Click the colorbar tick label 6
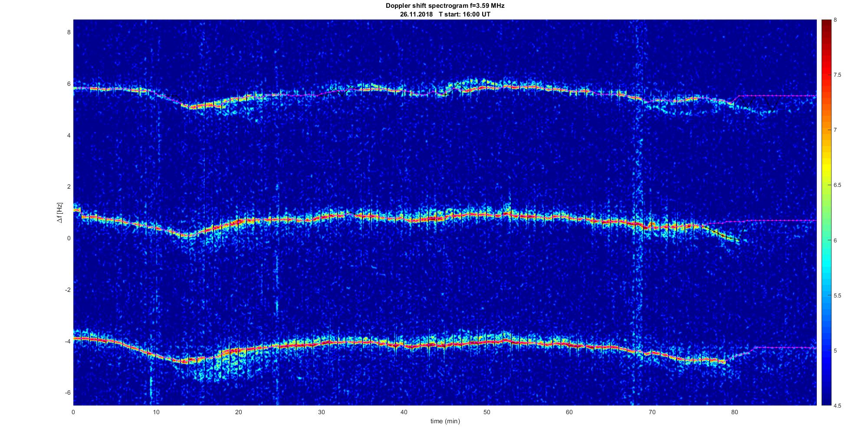This screenshot has height=435, width=868. point(835,240)
